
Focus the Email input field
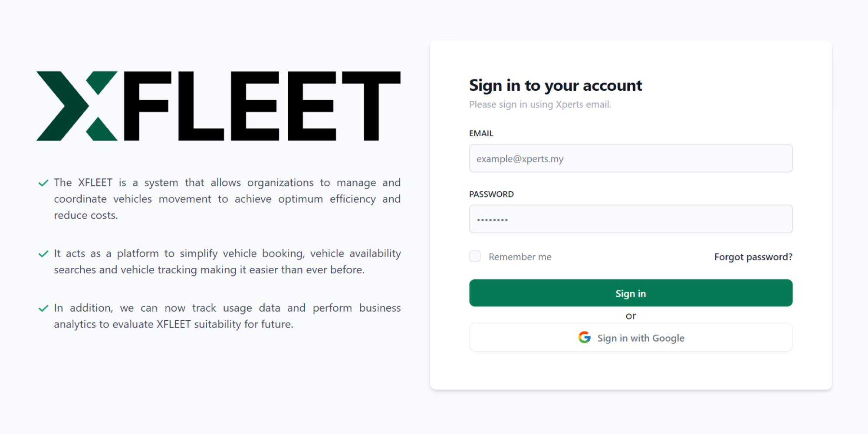tap(630, 158)
